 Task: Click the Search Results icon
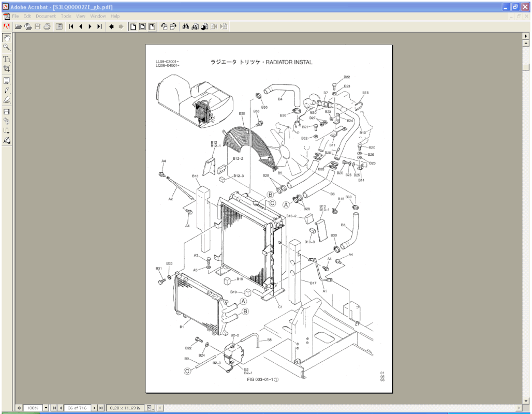click(x=204, y=26)
